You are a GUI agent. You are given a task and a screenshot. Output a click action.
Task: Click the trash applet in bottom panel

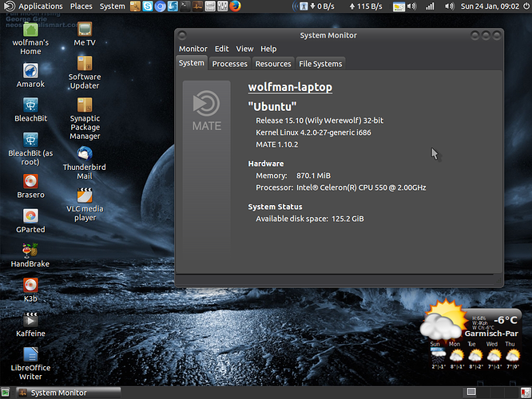pos(526,393)
